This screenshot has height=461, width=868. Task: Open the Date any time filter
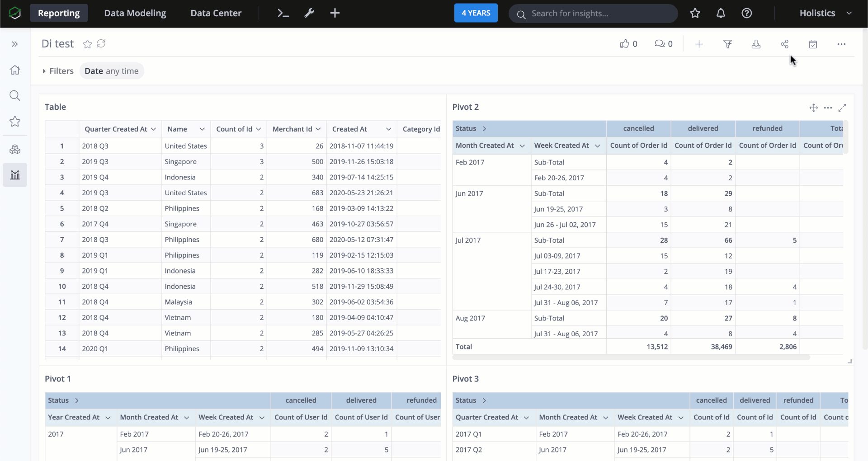pyautogui.click(x=112, y=71)
